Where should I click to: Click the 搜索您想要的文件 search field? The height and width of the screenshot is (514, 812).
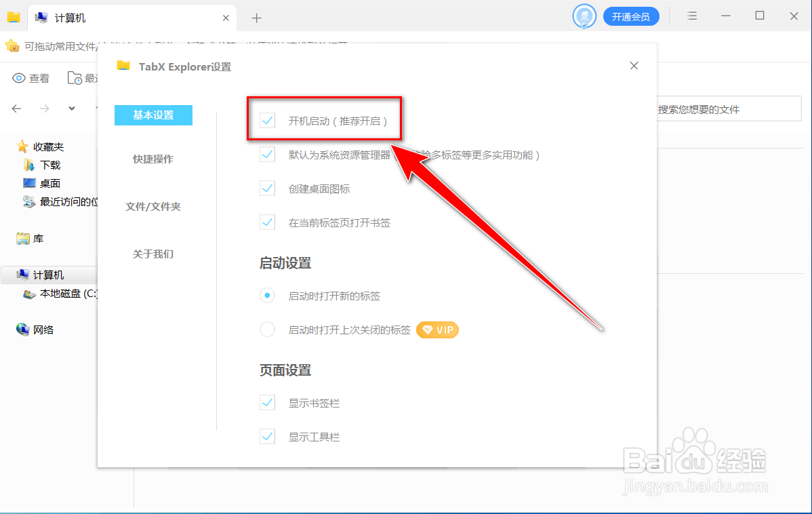[729, 109]
